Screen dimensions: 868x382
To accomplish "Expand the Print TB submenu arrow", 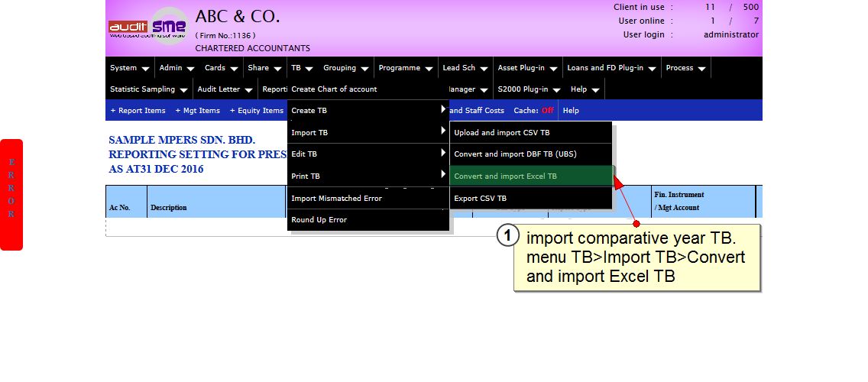I will tap(443, 174).
